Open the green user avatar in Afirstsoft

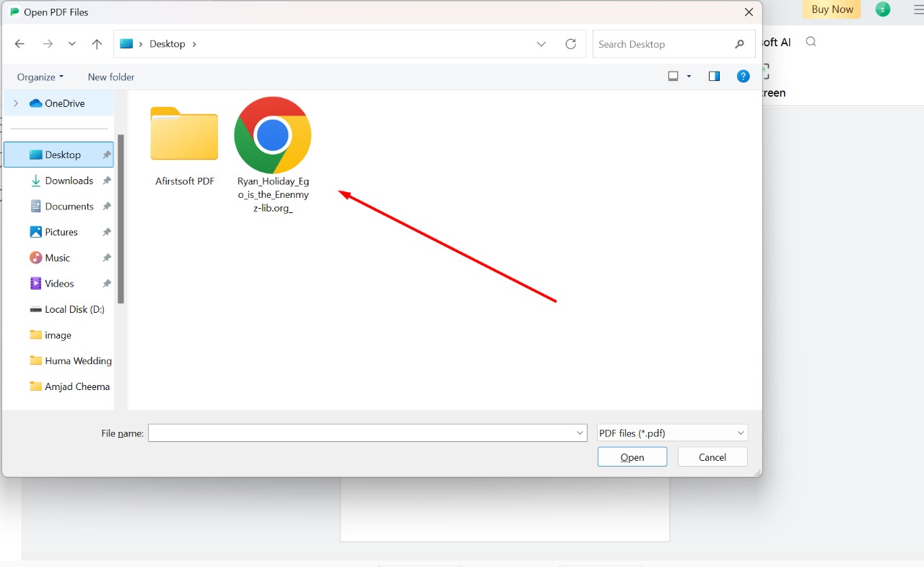(882, 9)
